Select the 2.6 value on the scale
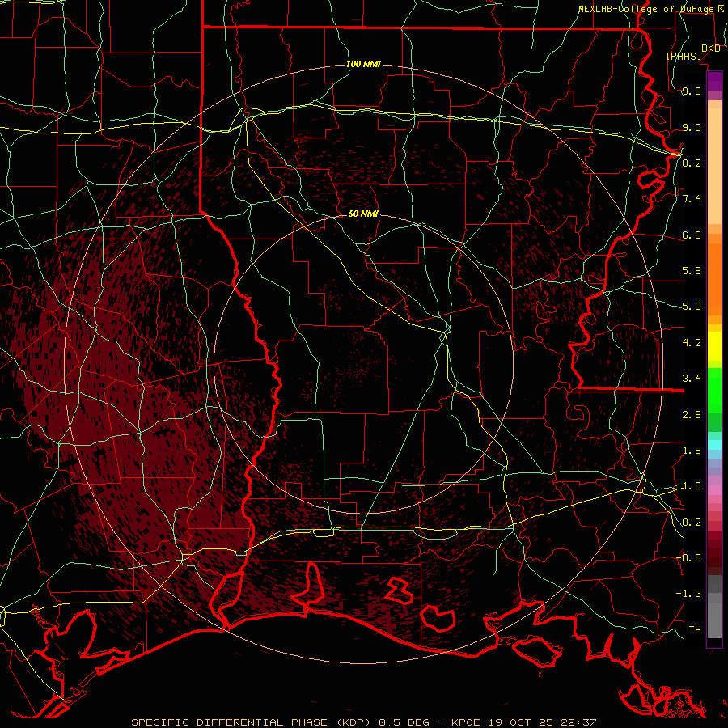728x728 pixels. (692, 415)
